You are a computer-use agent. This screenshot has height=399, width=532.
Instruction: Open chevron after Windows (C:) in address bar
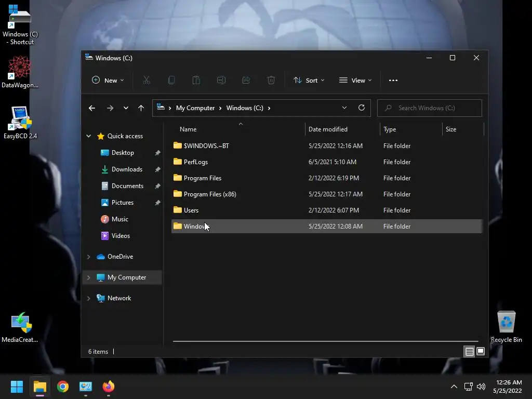269,108
